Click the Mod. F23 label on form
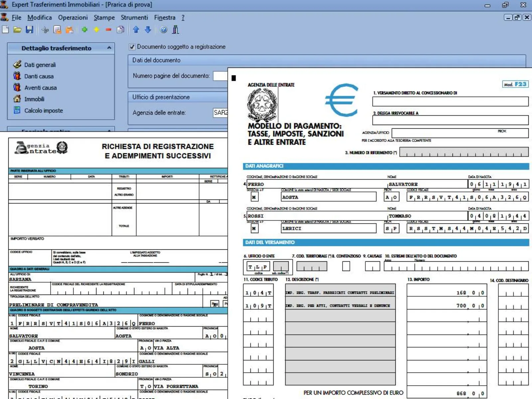Screen dimensions: 532x399 (x=515, y=84)
